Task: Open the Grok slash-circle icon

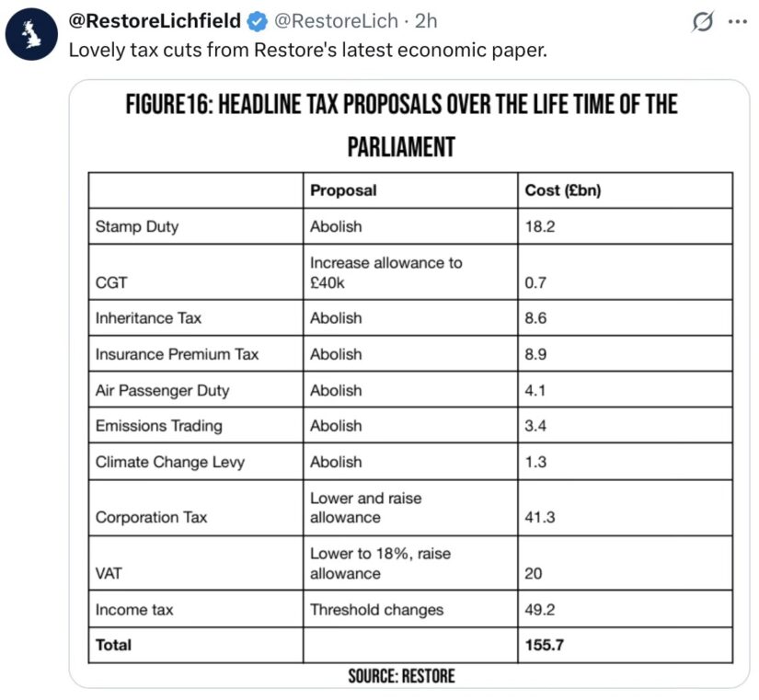Action: click(x=702, y=22)
